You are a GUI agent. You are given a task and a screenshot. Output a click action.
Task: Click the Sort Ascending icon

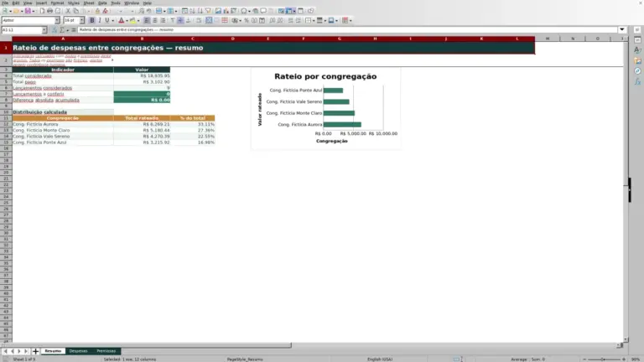pos(192,11)
